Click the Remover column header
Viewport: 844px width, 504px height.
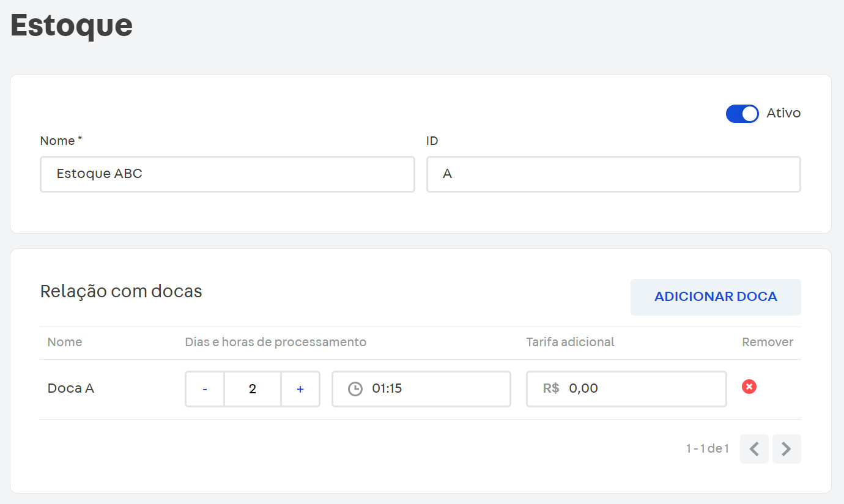[767, 342]
